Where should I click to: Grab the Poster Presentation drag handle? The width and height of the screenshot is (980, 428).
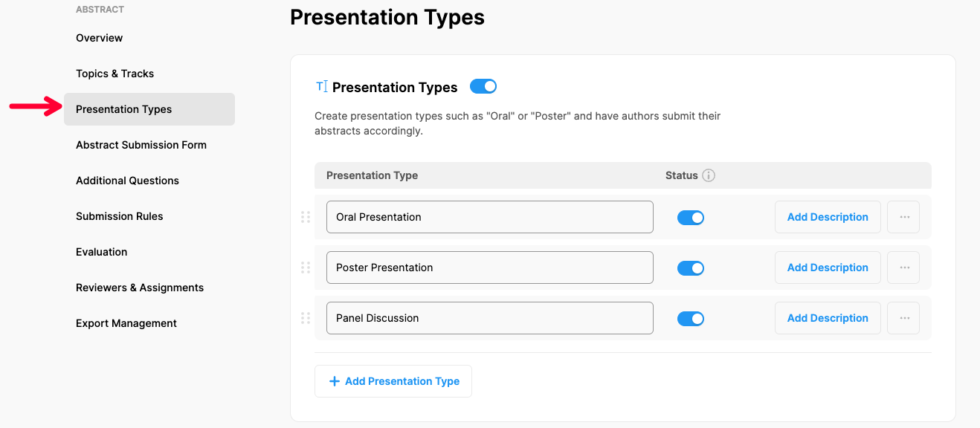pos(305,267)
